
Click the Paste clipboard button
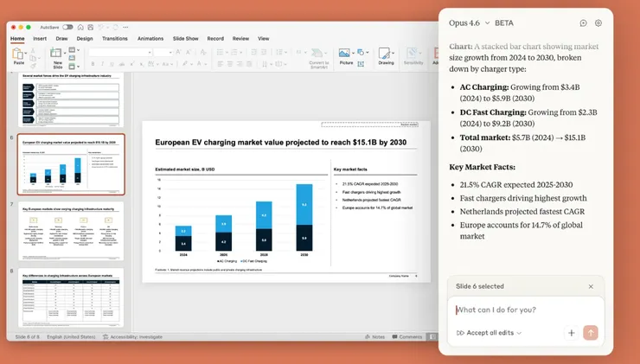point(18,56)
